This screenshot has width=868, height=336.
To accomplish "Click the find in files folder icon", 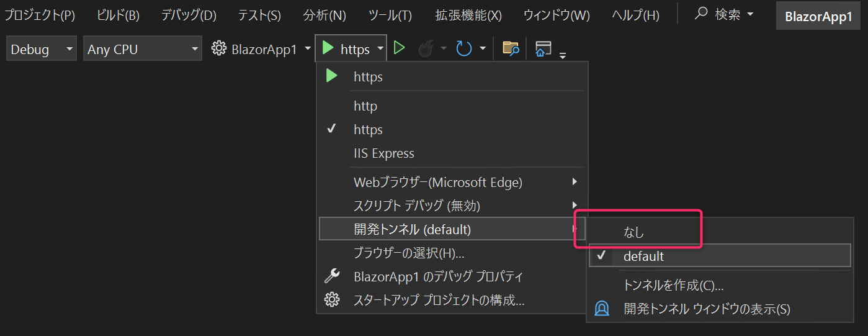I will tap(510, 49).
